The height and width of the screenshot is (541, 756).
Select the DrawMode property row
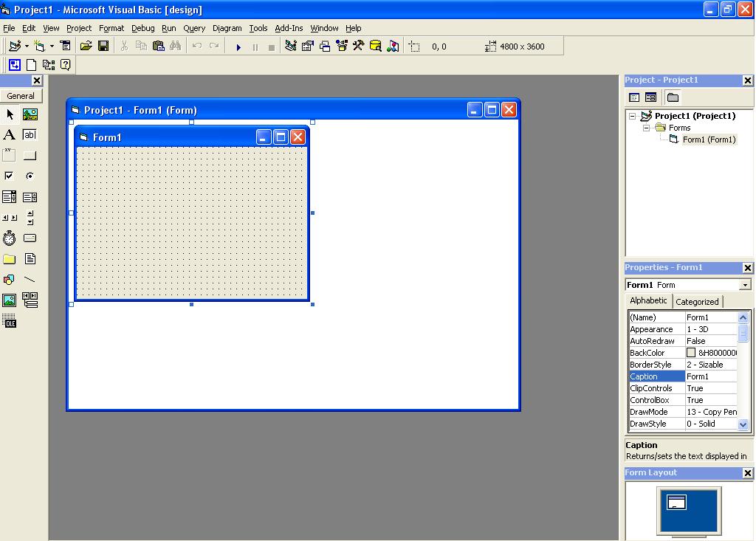(x=683, y=412)
